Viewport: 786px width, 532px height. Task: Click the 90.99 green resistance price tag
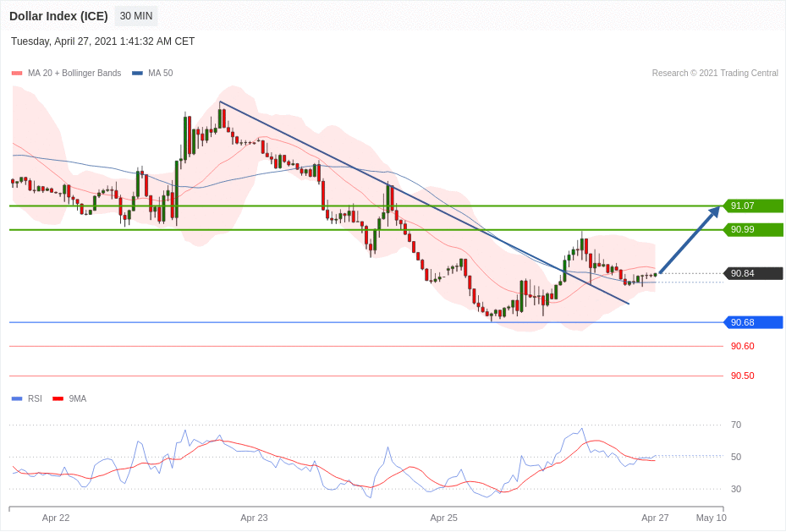pos(753,229)
